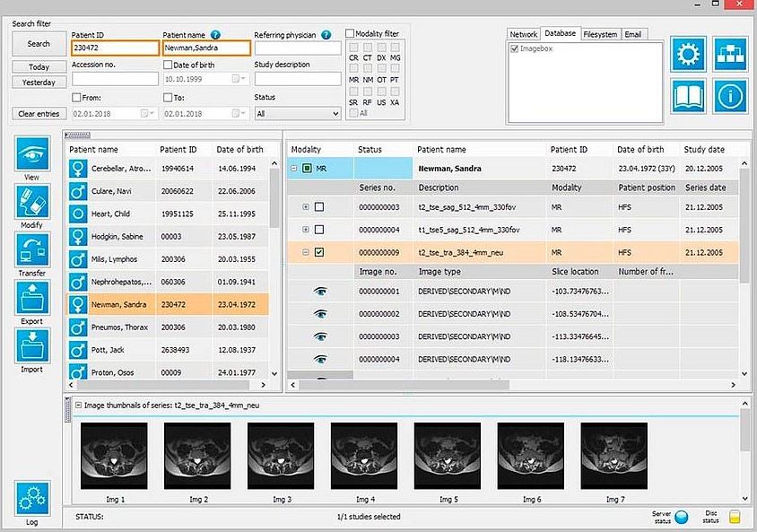757x532 pixels.
Task: Sort patient list by Date of birth
Action: (239, 150)
